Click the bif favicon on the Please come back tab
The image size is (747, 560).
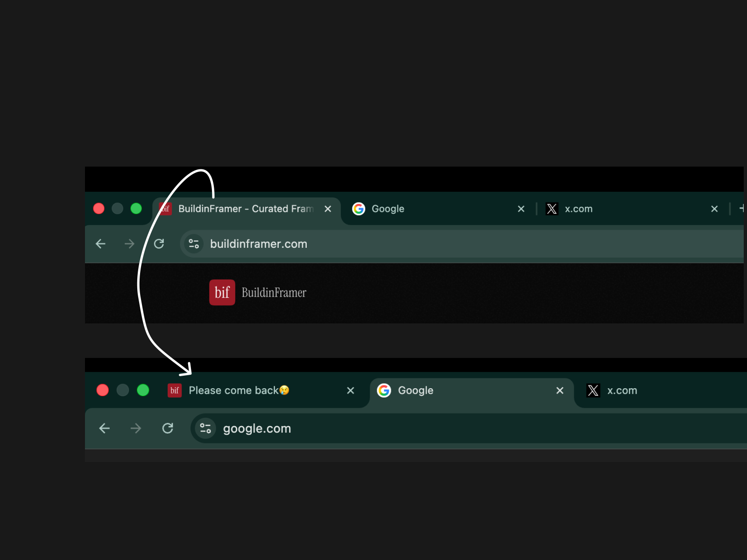pyautogui.click(x=175, y=391)
